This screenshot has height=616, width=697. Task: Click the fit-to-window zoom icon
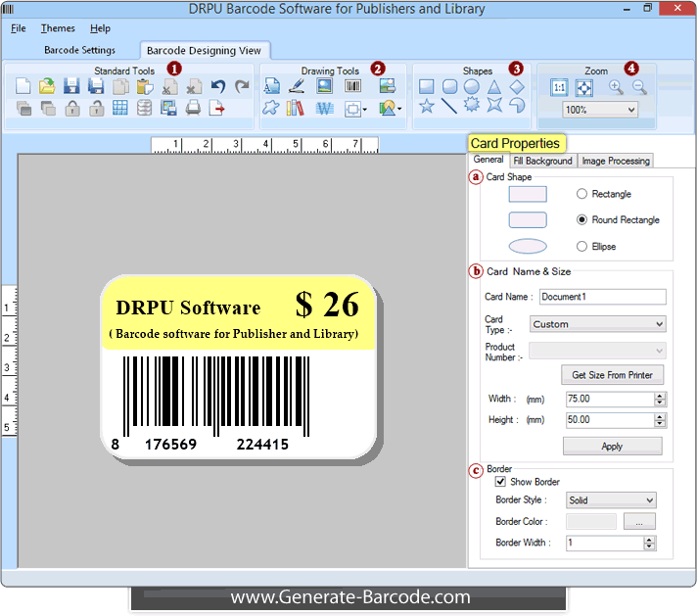point(583,87)
